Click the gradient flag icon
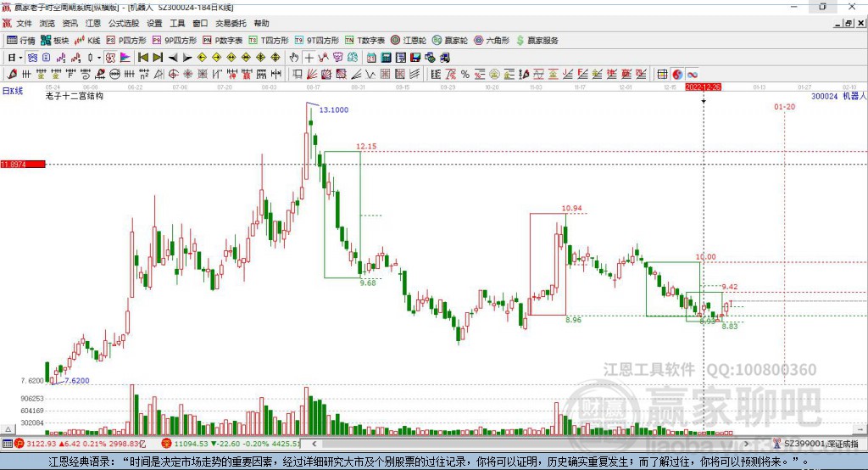The image size is (868, 470). point(125,58)
